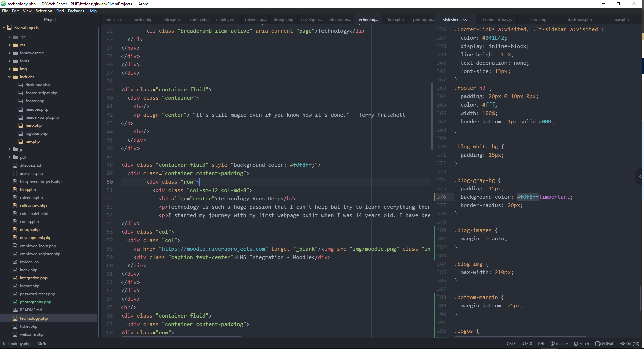Expand the pdf folder
The height and width of the screenshot is (349, 644).
[9, 157]
